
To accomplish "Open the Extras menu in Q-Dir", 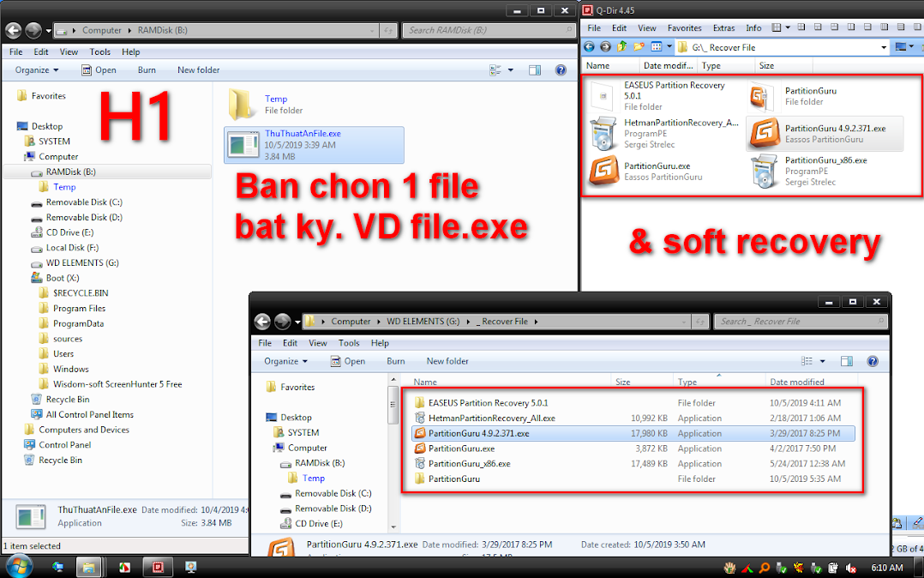I will [x=723, y=27].
